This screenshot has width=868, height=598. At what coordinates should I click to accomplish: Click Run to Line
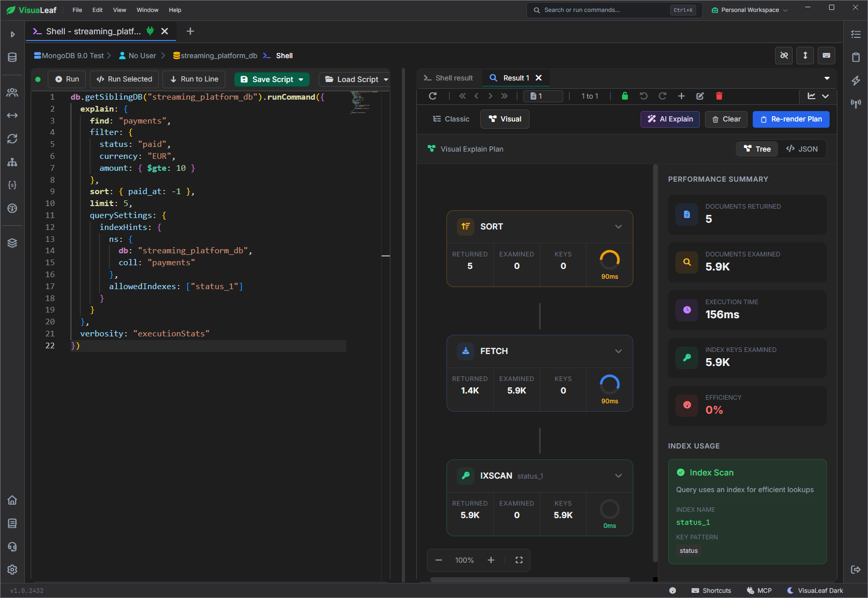(194, 79)
